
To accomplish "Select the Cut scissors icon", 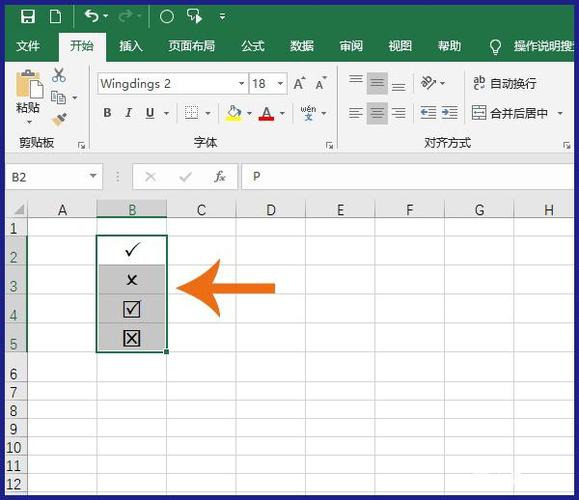I will tap(59, 75).
